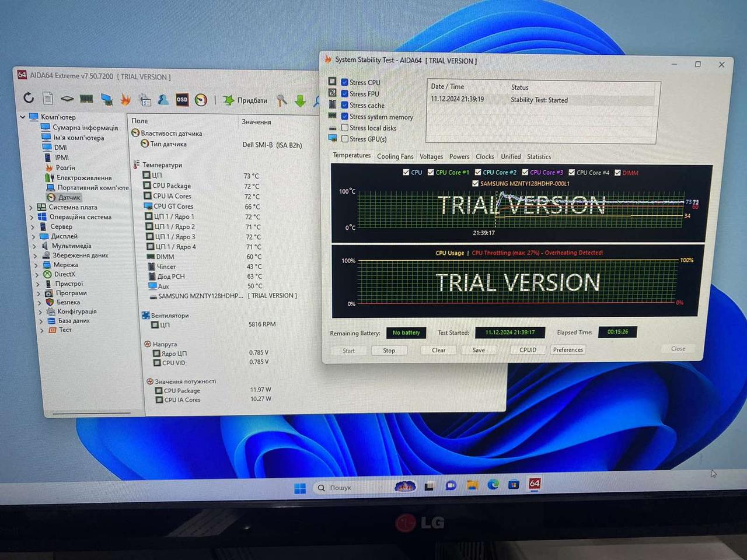This screenshot has height=560, width=747.
Task: Switch to the Temperatures tab
Action: coord(351,155)
